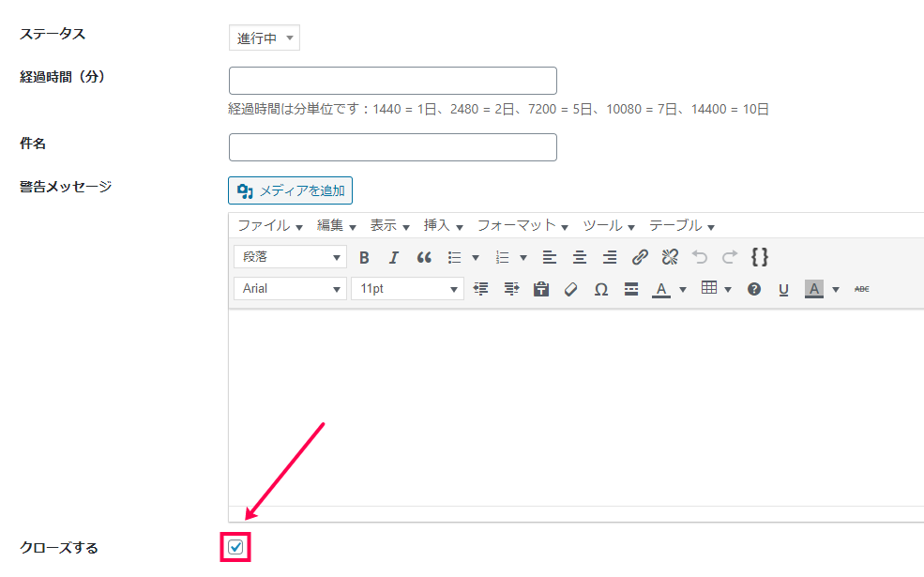
Task: Click the メディアを追加 button
Action: pyautogui.click(x=291, y=190)
